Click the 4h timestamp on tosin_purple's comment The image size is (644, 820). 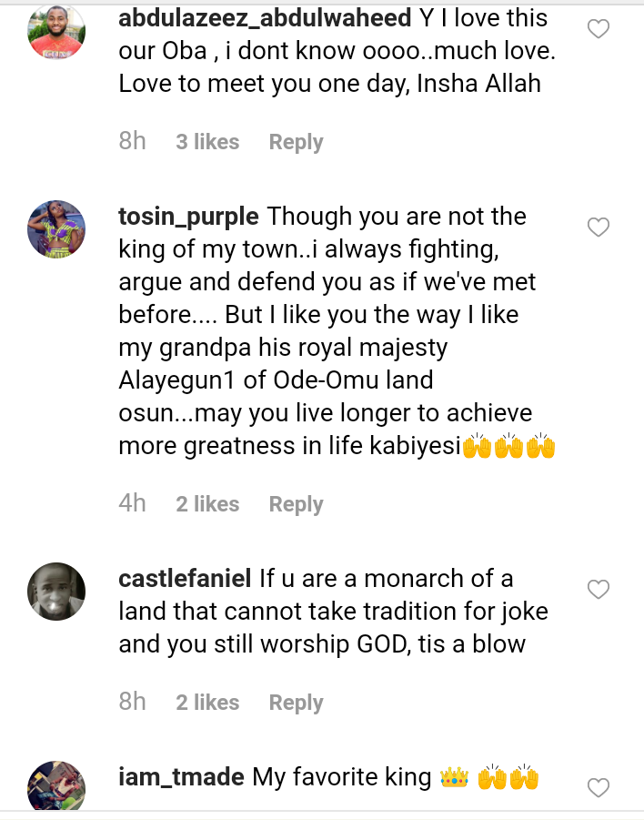point(133,503)
